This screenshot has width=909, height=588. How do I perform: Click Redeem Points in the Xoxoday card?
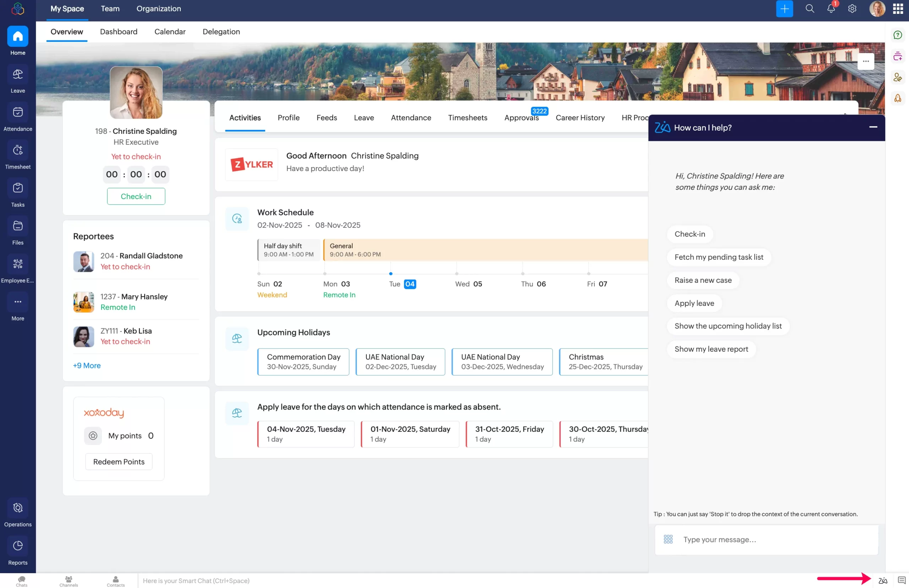coord(118,462)
